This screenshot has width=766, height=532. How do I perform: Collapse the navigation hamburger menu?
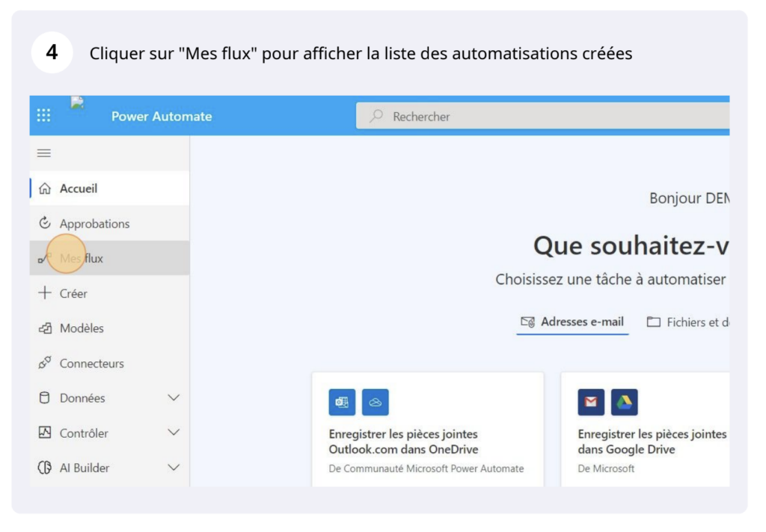44,153
